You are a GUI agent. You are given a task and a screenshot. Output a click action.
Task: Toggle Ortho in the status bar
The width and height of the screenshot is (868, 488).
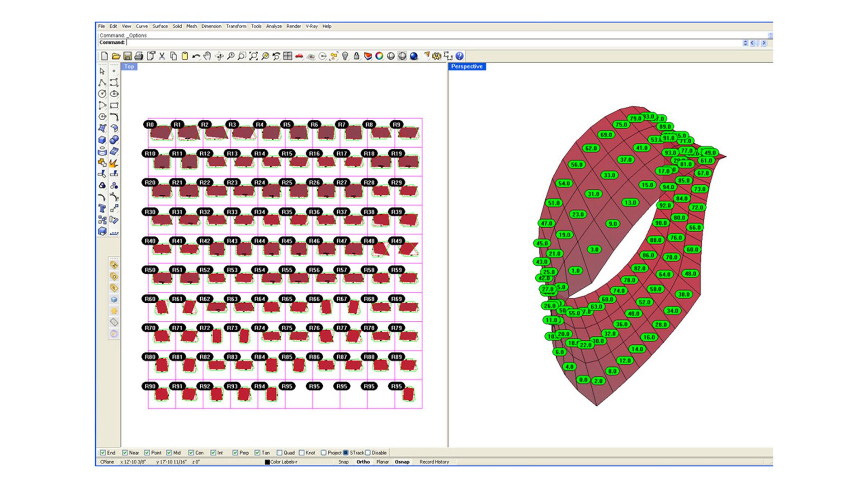[x=363, y=462]
